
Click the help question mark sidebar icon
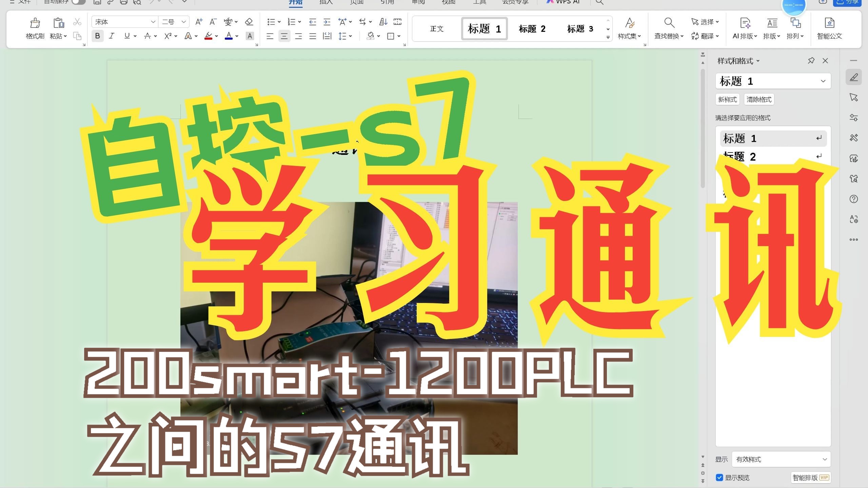(x=854, y=199)
